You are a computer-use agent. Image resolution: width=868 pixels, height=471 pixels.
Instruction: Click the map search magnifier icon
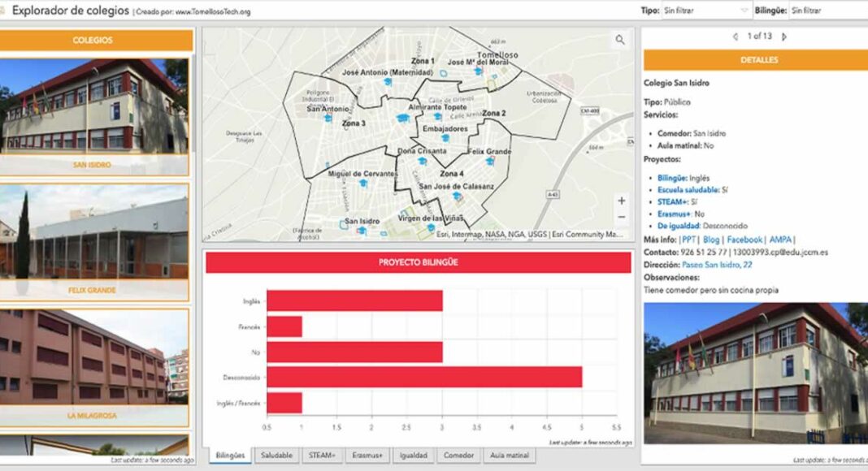[x=620, y=40]
